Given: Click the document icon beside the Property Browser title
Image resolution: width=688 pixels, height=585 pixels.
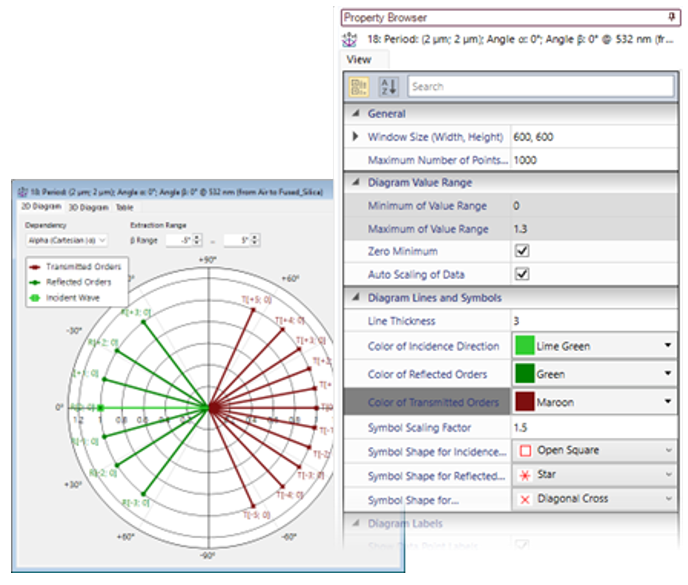Looking at the screenshot, I should pyautogui.click(x=350, y=40).
